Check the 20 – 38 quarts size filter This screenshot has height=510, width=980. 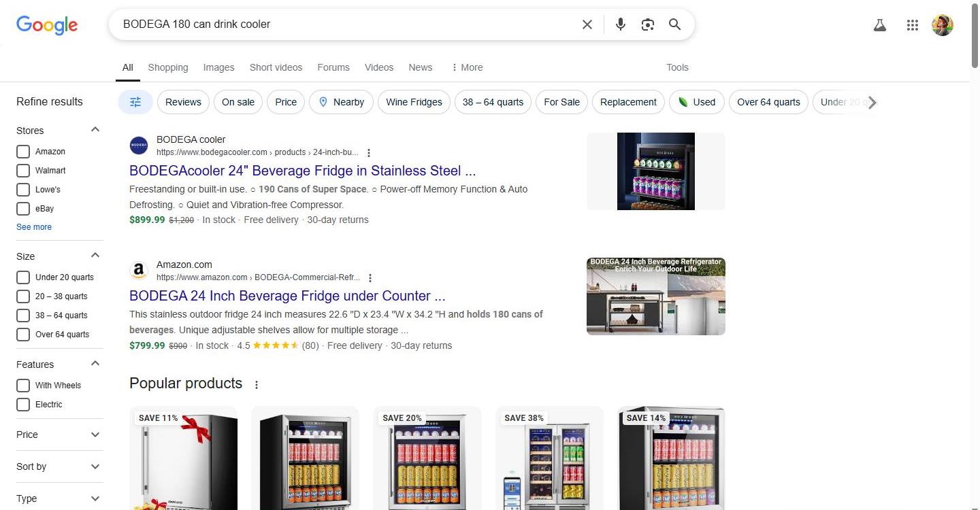coord(23,296)
